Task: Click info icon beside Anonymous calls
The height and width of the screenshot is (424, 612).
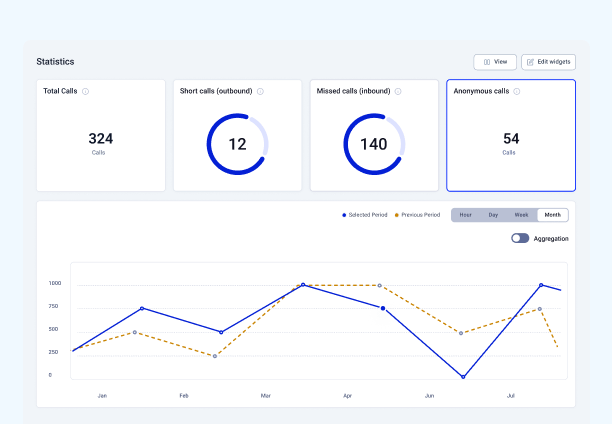Action: pos(517,91)
